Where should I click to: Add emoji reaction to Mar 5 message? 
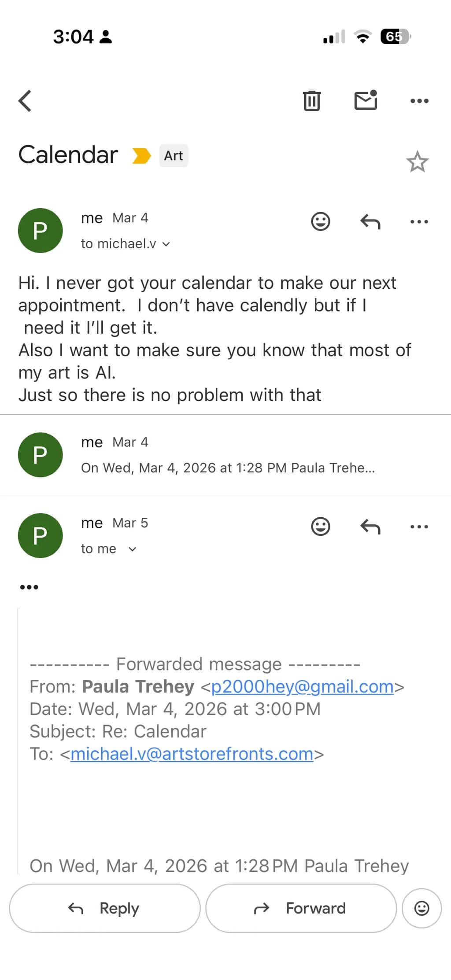[321, 527]
